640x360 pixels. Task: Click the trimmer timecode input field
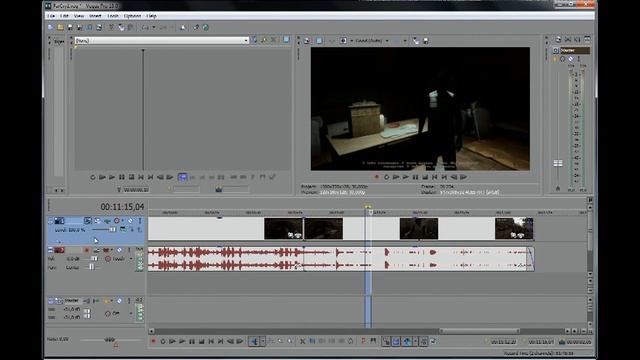coord(136,189)
